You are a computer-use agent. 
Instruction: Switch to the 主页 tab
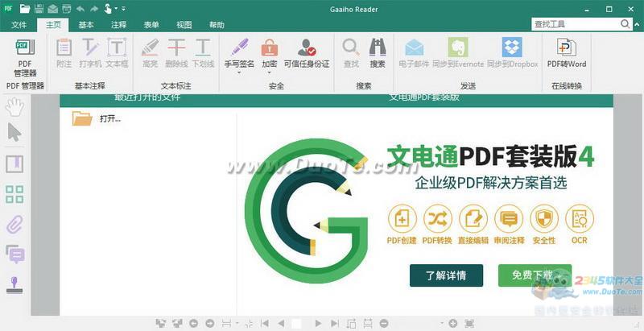point(53,25)
